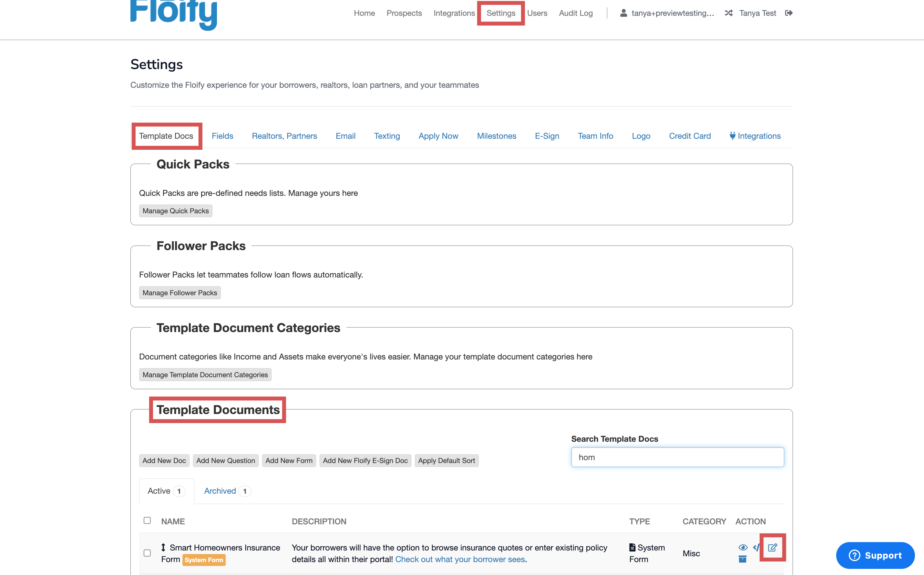Toggle the eye preview icon for the form
924x575 pixels.
point(743,547)
